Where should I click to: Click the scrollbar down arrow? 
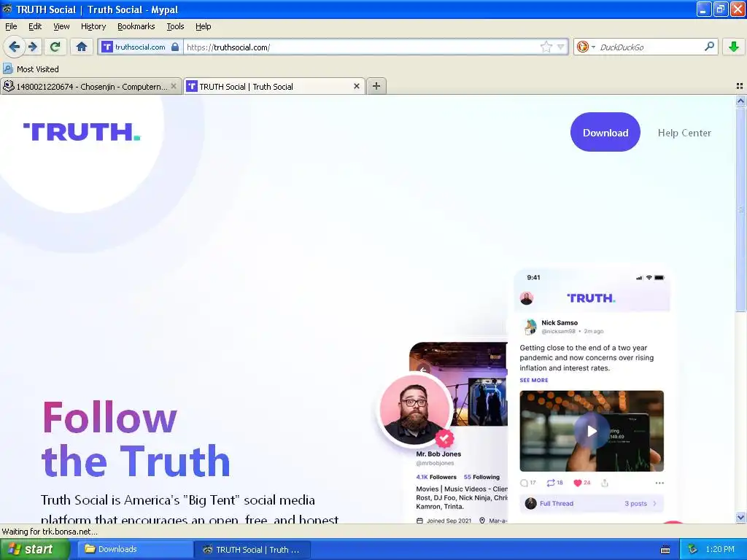coord(740,517)
